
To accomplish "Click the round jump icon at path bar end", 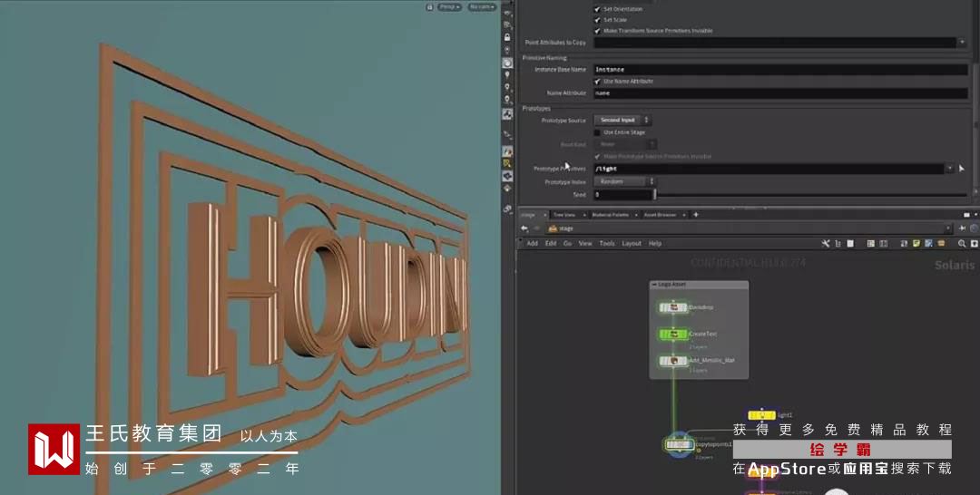I will (x=974, y=228).
